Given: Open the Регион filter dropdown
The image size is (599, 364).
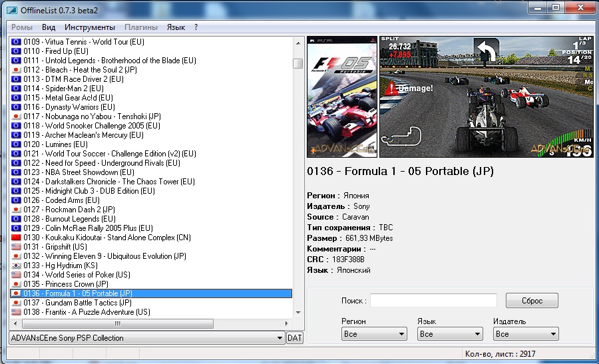Looking at the screenshot, I should pyautogui.click(x=373, y=334).
